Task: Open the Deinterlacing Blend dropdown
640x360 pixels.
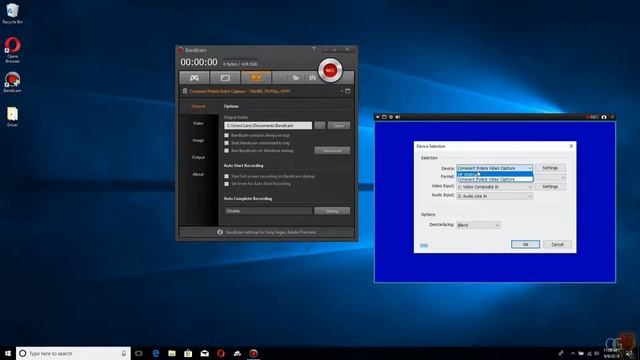Action: click(x=478, y=225)
